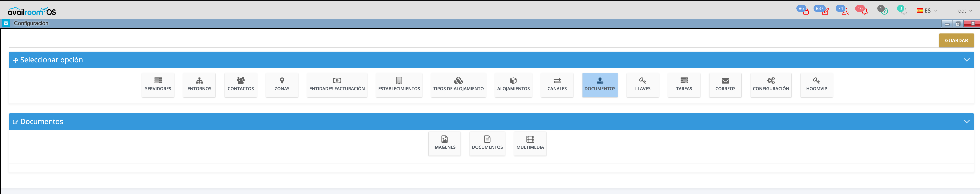This screenshot has height=194, width=980.
Task: Select the Entornos option
Action: 199,84
